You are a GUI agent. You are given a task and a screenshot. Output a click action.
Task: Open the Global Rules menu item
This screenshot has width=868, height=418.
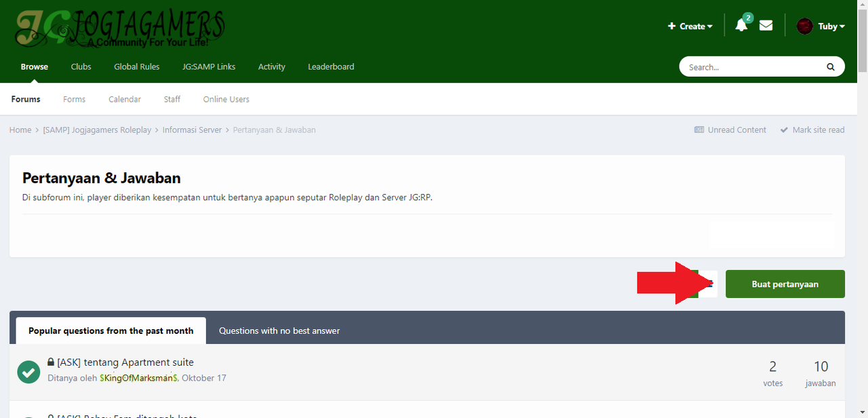pos(137,66)
